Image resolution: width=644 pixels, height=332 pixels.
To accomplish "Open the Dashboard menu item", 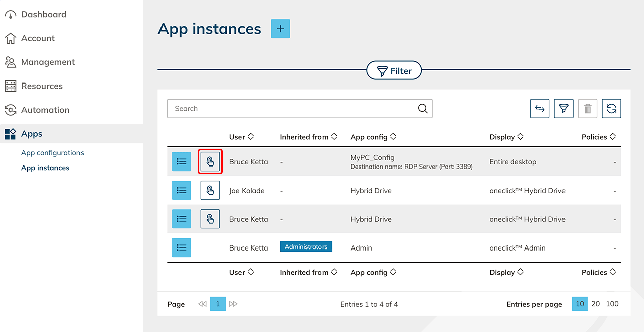I will [x=43, y=14].
